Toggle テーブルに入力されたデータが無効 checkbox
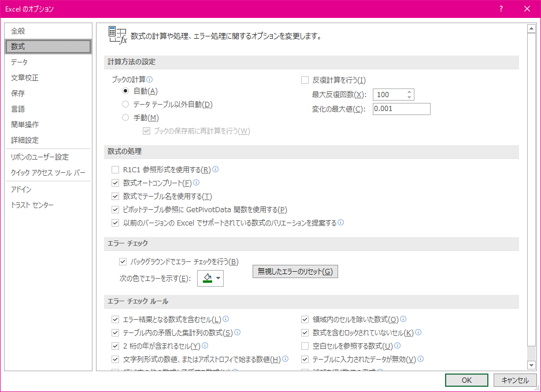This screenshot has height=392, width=541. [x=305, y=359]
